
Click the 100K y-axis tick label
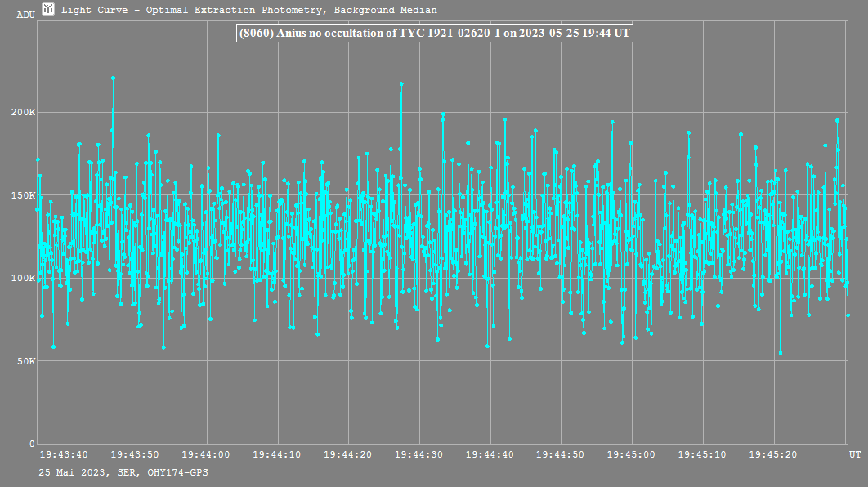[22, 279]
